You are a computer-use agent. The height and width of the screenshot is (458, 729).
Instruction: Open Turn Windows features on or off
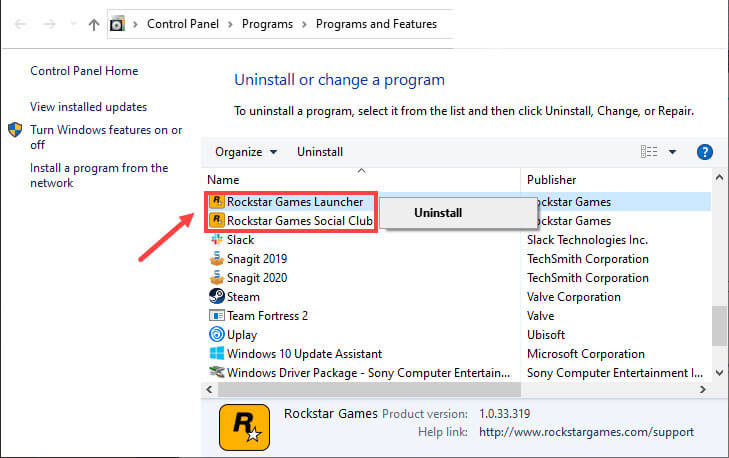click(x=106, y=137)
